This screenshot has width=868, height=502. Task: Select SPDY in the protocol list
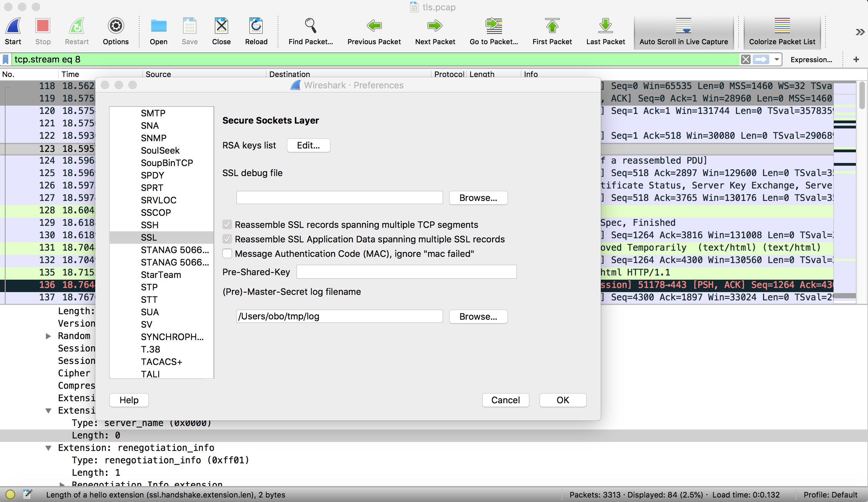point(161,175)
